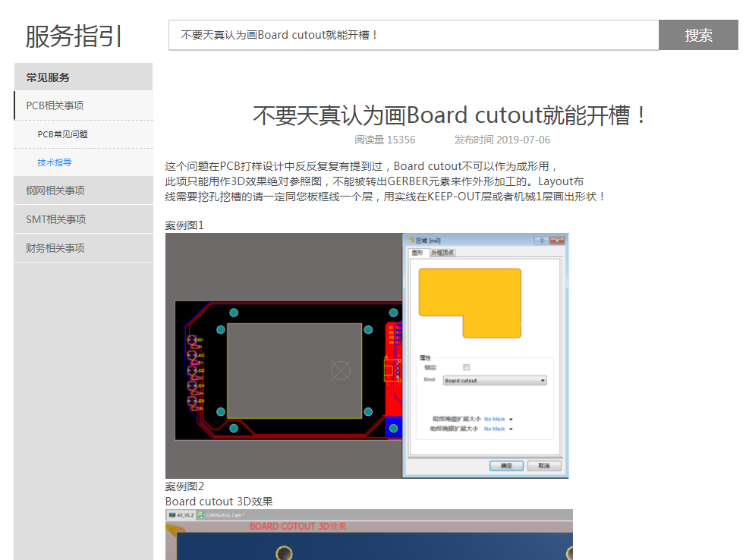Screen dimensions: 746x560
Task: Click the 取消 cancel button
Action: click(x=543, y=465)
